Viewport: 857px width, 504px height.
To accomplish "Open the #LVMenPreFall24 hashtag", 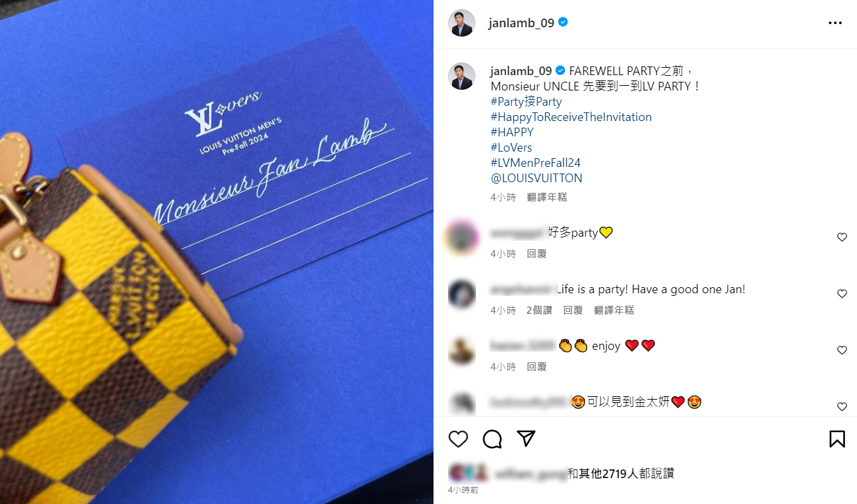I will coord(536,163).
